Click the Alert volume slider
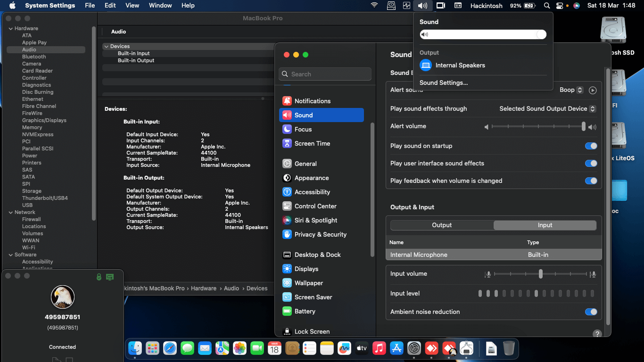 coord(538,126)
